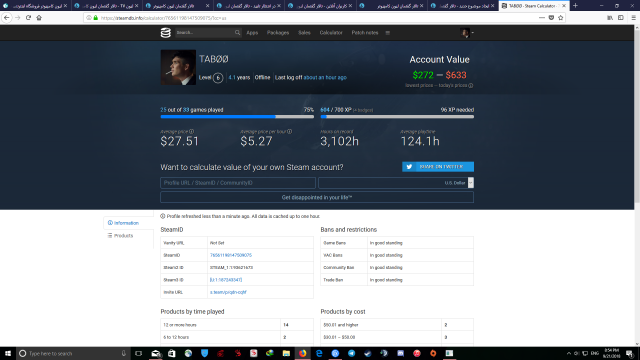Open the page actions three-dot menu
This screenshot has height=360, width=640.
point(542,18)
